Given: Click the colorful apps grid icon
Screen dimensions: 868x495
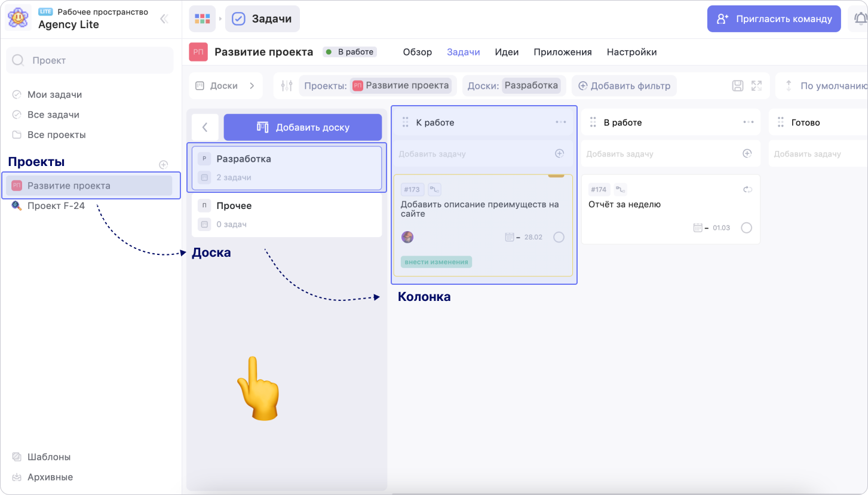Looking at the screenshot, I should pyautogui.click(x=203, y=19).
